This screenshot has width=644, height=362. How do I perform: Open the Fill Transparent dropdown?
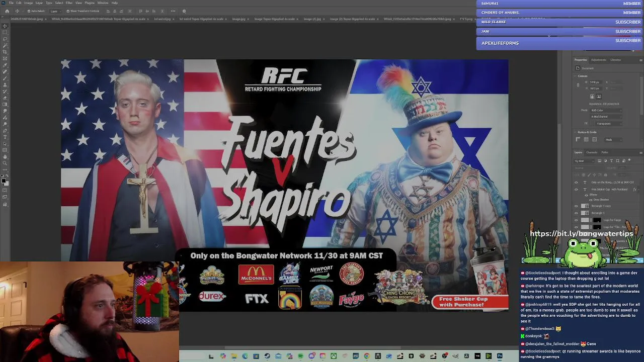(609, 124)
